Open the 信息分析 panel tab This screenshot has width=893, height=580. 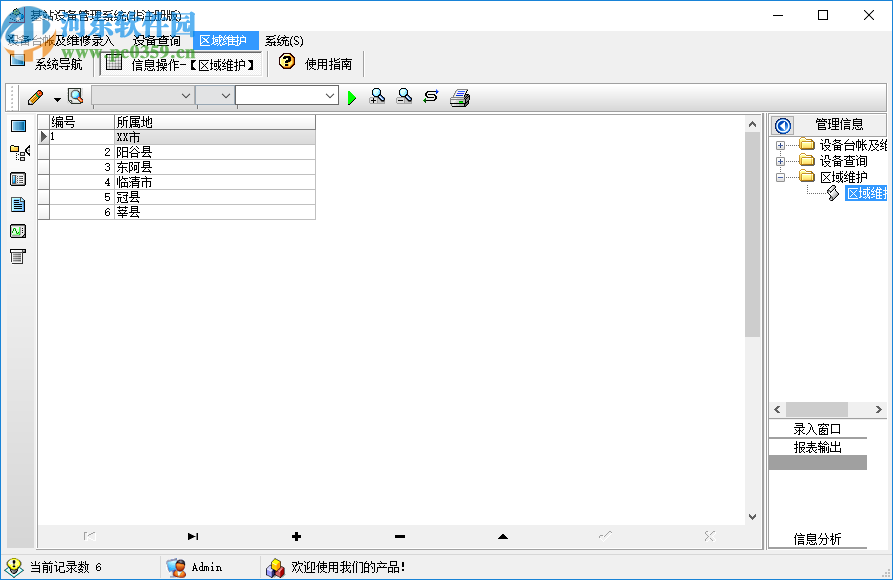click(817, 539)
